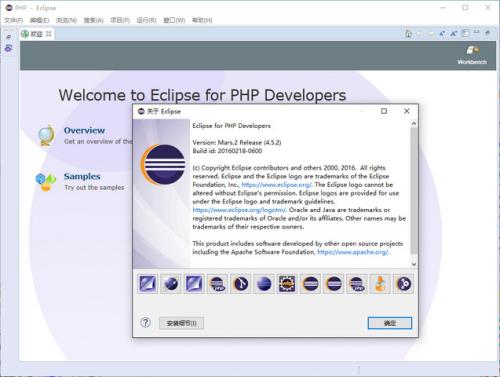Maximize the welcome view pane
500x377 pixels.
click(488, 33)
